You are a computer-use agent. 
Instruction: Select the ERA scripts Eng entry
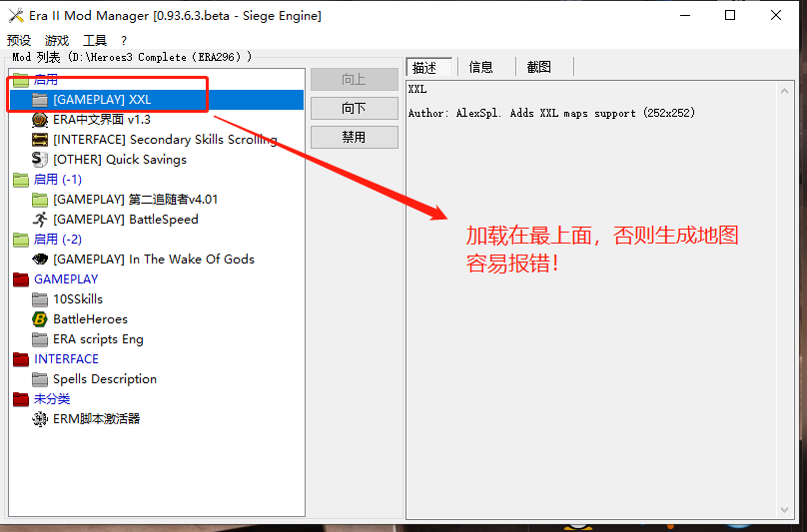tap(98, 339)
